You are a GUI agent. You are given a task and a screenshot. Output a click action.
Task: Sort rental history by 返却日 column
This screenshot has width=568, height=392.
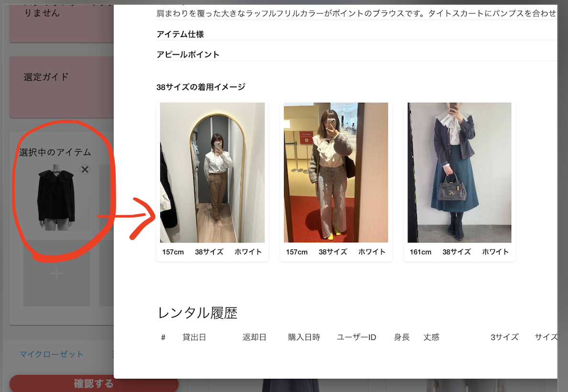(x=254, y=338)
